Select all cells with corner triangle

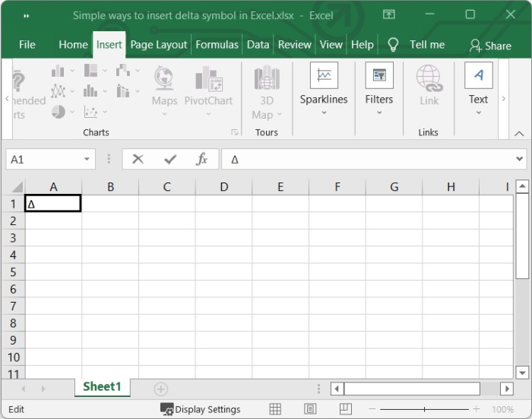tap(17, 187)
